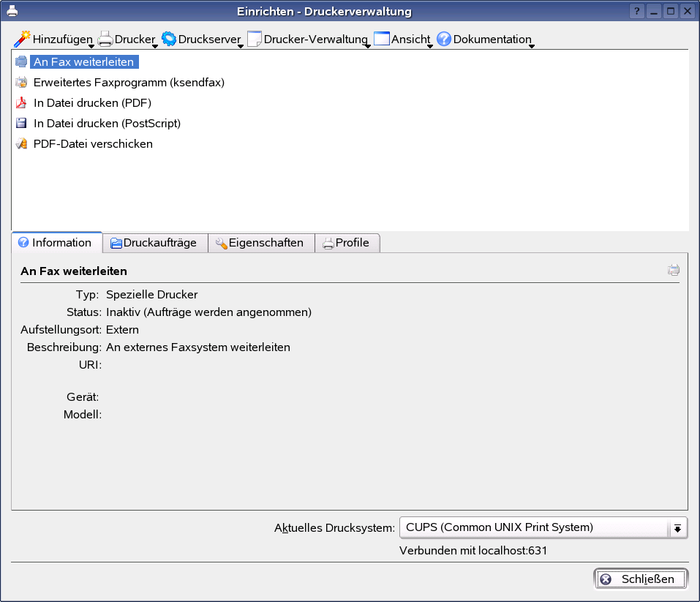The width and height of the screenshot is (700, 602).
Task: Click the icon beside An Fax weiterleiten
Action: pos(21,61)
